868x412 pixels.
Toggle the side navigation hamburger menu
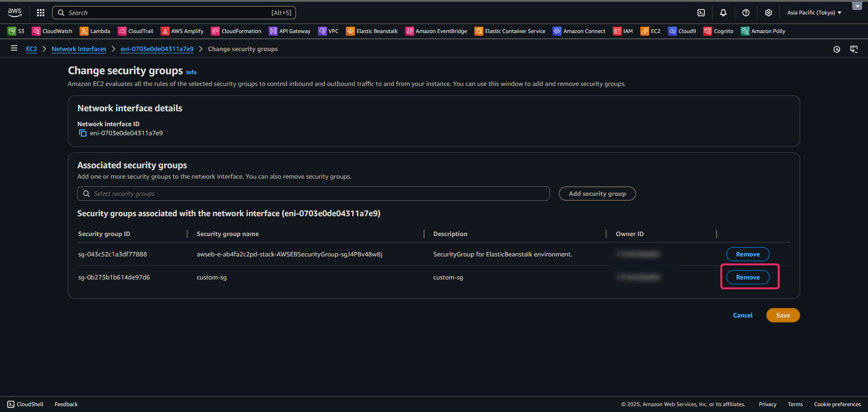(14, 48)
